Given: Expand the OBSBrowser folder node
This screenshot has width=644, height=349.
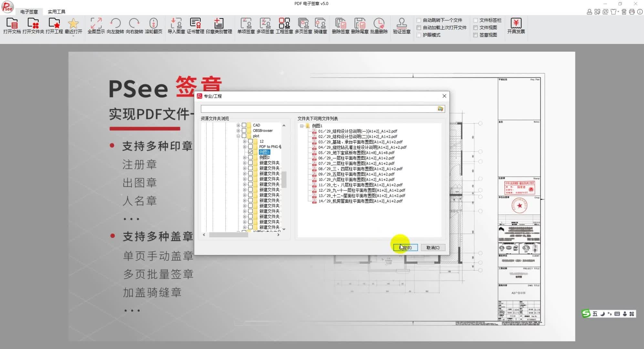Looking at the screenshot, I should point(238,131).
